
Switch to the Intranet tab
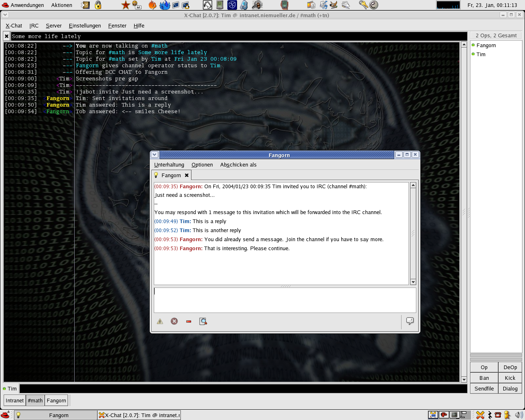15,401
